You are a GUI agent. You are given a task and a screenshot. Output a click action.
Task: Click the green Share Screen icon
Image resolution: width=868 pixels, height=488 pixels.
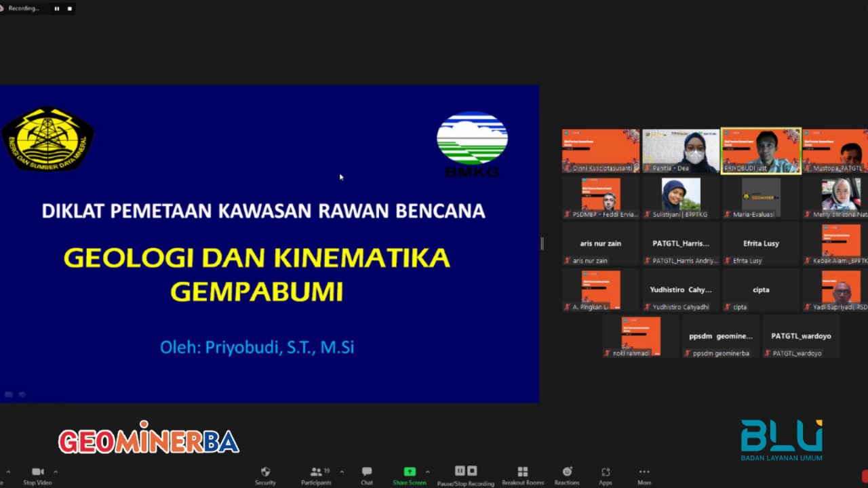pos(410,472)
